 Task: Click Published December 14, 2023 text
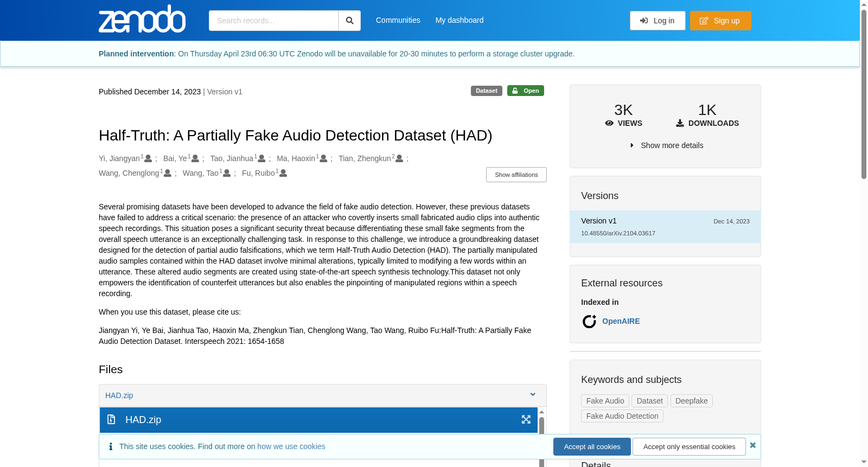click(150, 92)
